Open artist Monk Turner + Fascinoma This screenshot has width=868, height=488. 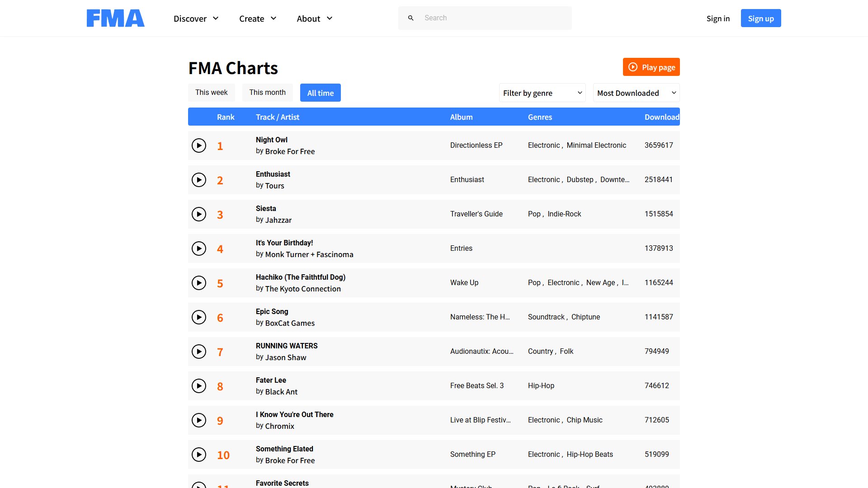pos(309,254)
